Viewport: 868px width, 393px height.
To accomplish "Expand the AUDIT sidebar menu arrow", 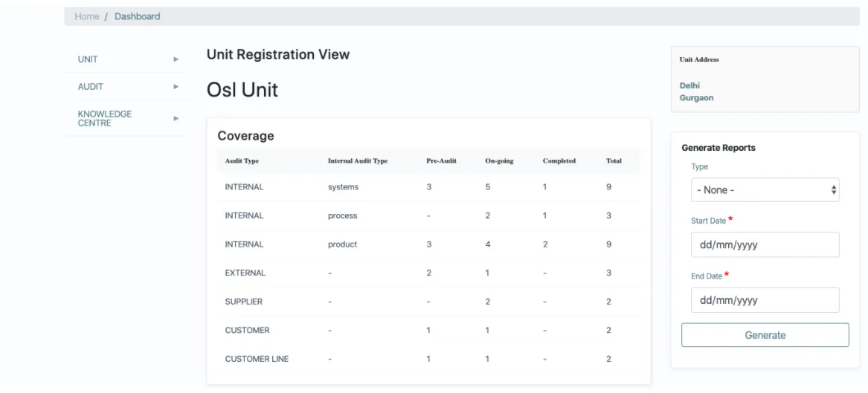I will point(176,87).
